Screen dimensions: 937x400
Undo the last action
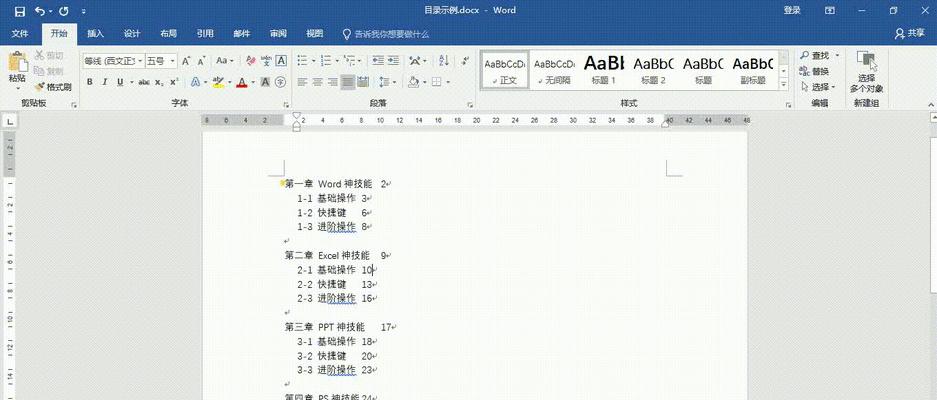coord(40,11)
